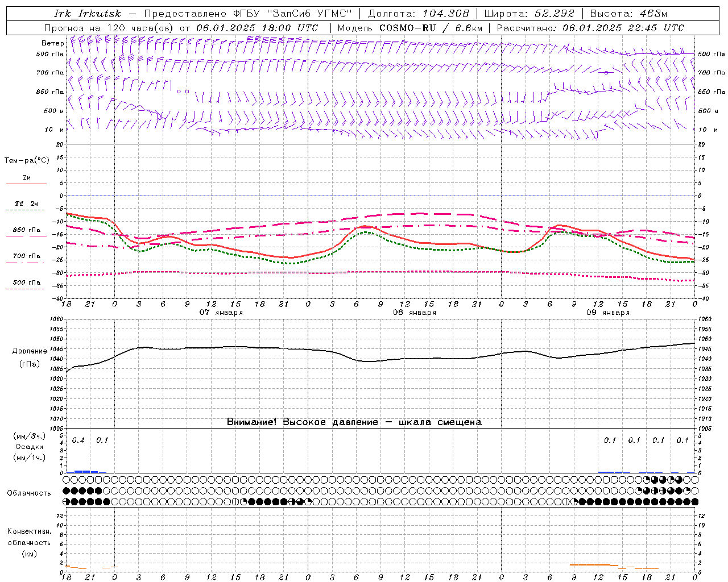
Task: Click the forecast header "Прогноз на 120 часа(ов)"
Action: (109, 28)
